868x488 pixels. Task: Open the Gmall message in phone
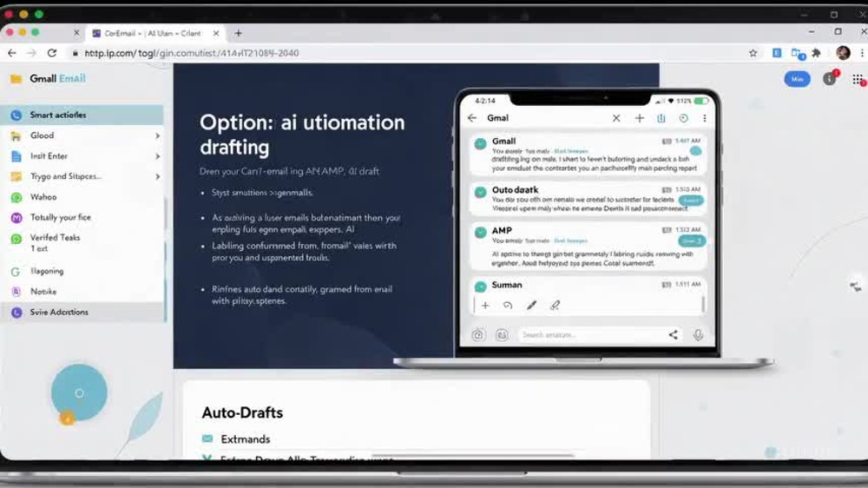[588, 154]
